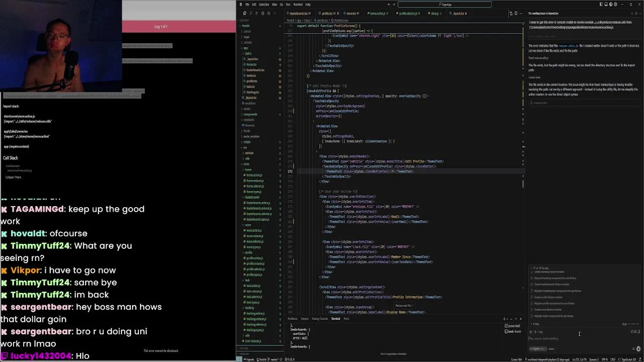The width and height of the screenshot is (644, 362).
Task: Open the Help menu
Action: click(x=308, y=5)
